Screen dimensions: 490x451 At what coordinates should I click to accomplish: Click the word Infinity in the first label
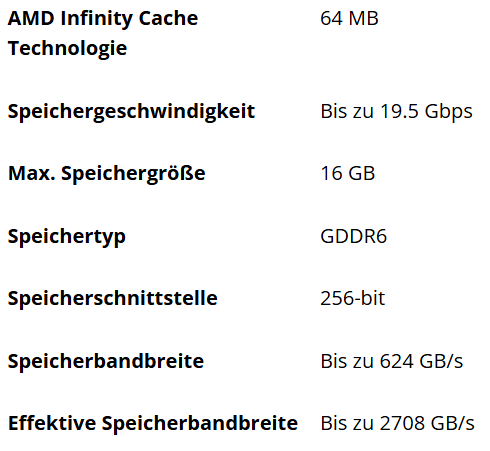97,19
